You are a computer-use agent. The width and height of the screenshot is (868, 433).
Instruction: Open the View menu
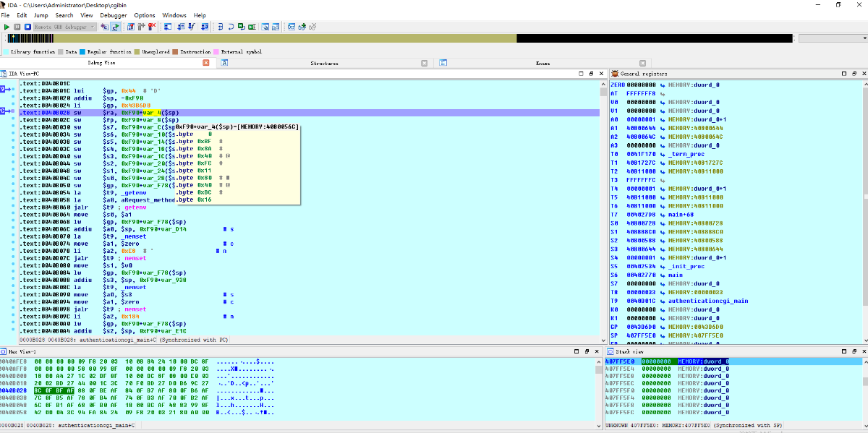coord(87,15)
